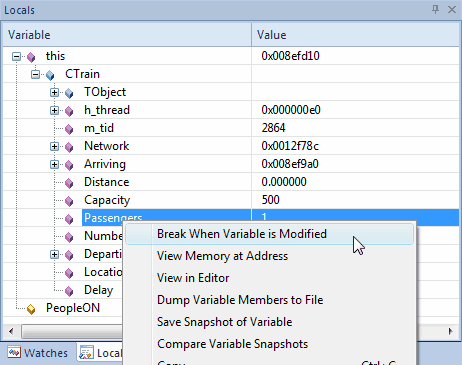Expand the Departing variable node

click(x=54, y=255)
